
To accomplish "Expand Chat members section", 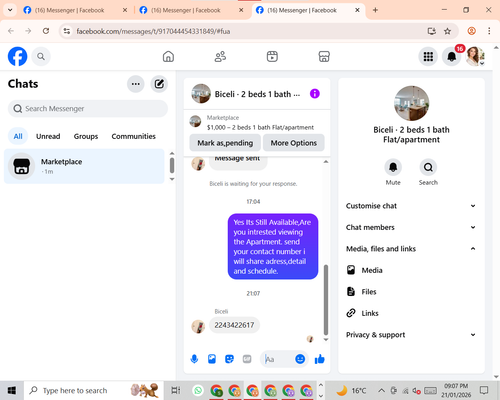I will tap(411, 227).
